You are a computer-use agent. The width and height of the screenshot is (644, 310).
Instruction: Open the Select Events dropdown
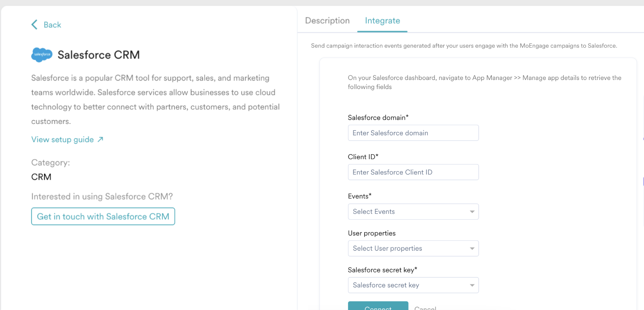click(413, 211)
